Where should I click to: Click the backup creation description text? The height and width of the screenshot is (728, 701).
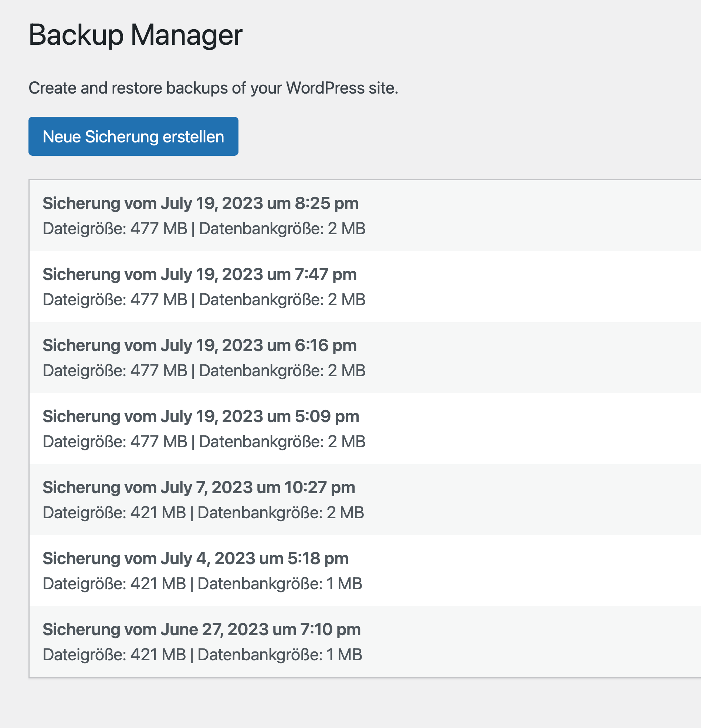[213, 88]
